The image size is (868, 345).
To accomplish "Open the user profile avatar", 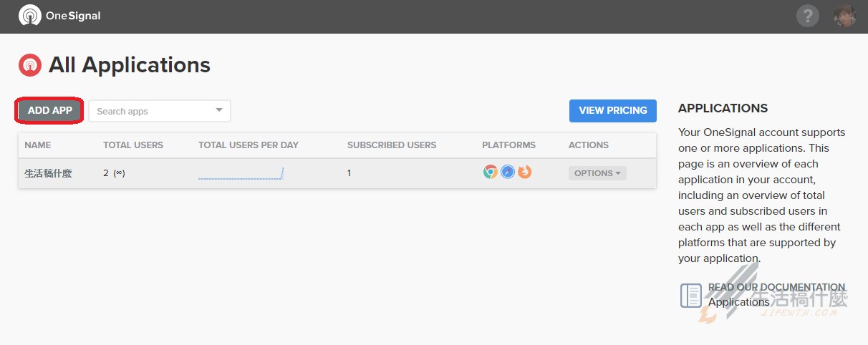I will pyautogui.click(x=844, y=16).
